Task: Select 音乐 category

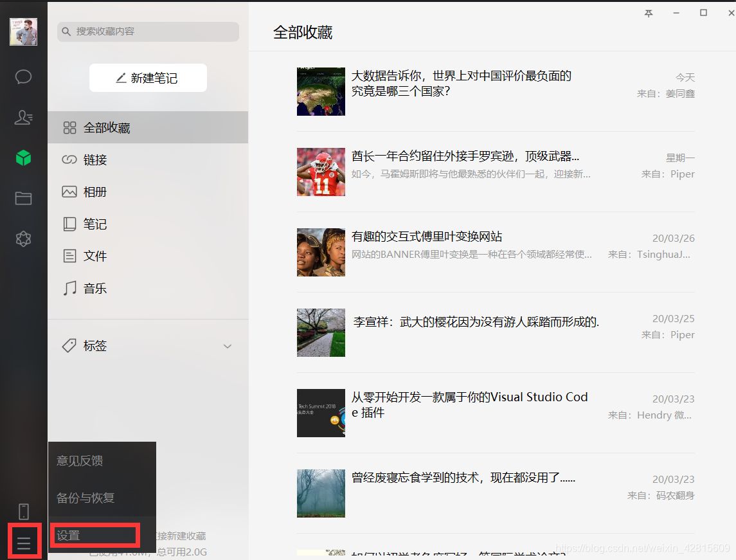Action: (148, 288)
